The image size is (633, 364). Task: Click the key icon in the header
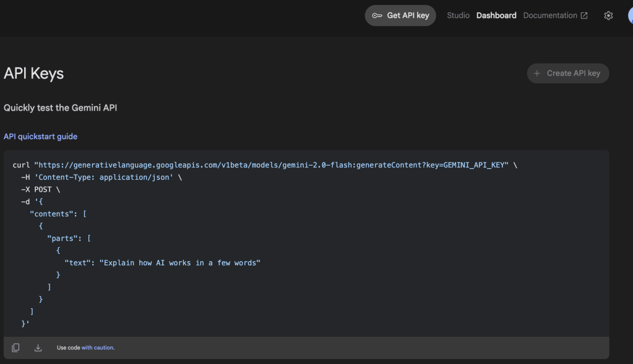(x=377, y=15)
